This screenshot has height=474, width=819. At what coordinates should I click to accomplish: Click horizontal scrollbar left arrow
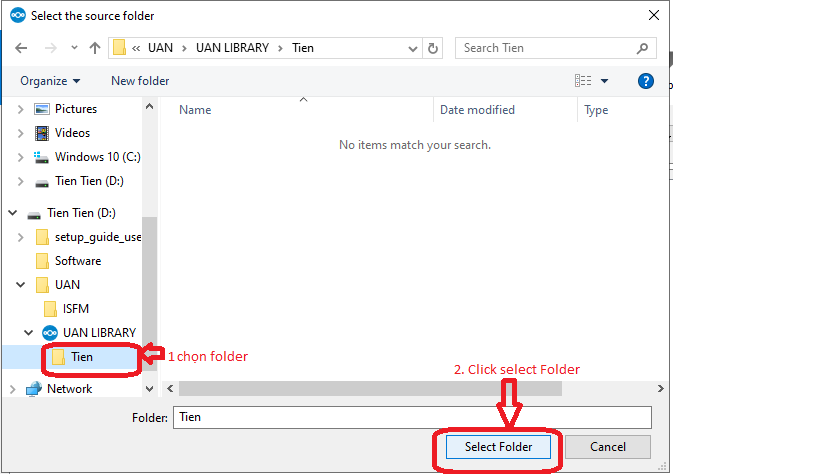170,388
